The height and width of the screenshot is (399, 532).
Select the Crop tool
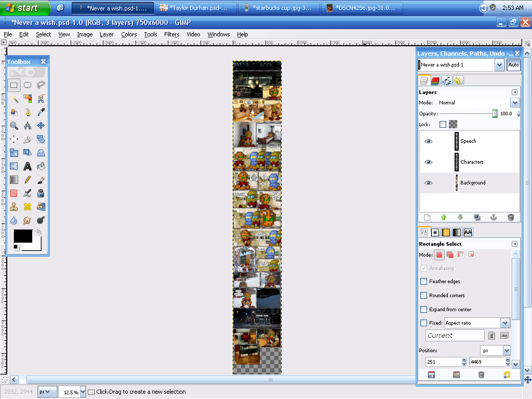(28, 139)
